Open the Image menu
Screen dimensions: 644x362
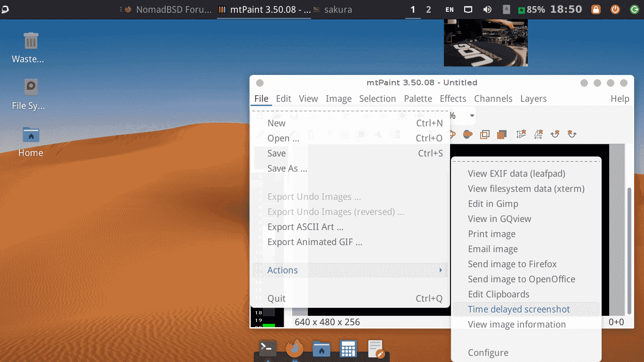pyautogui.click(x=338, y=99)
